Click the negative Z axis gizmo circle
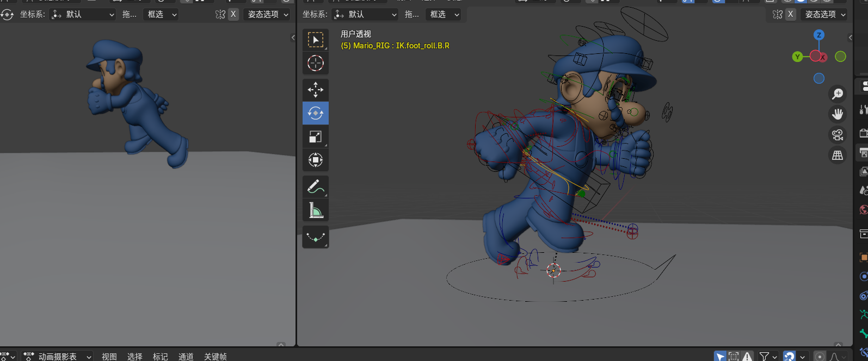Viewport: 868px width, 361px height. click(819, 78)
